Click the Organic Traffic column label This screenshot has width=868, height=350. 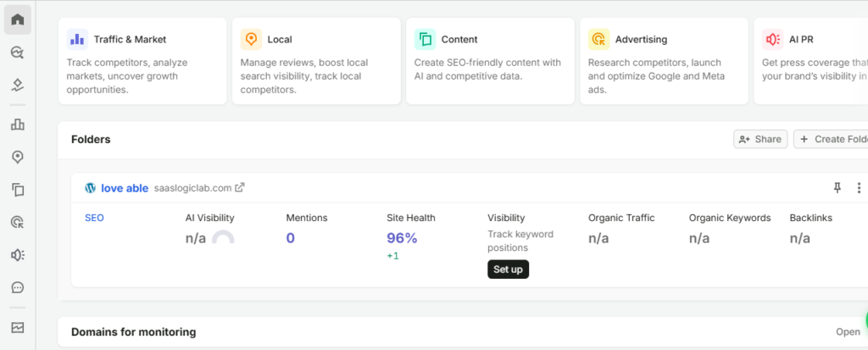click(621, 218)
